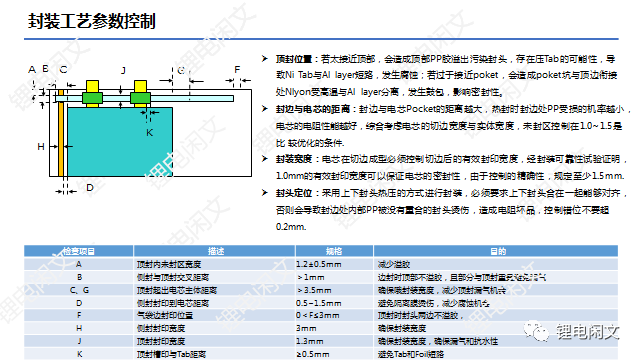640x360 pixels.
Task: Click the teal cell body rectangle
Action: 120,142
